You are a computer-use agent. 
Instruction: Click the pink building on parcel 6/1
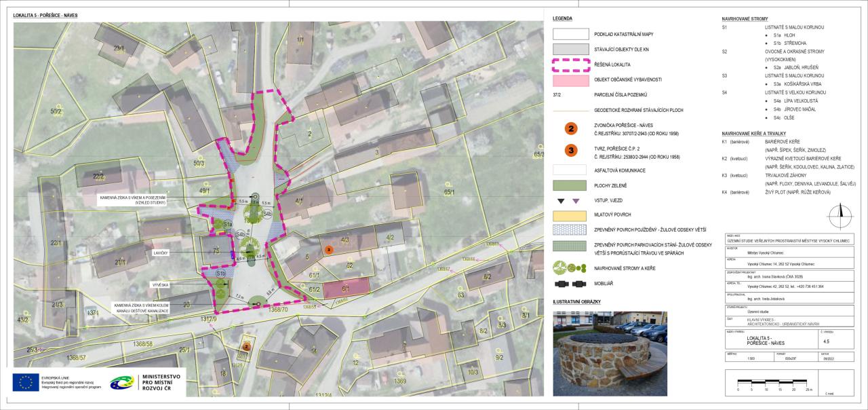pos(346,289)
